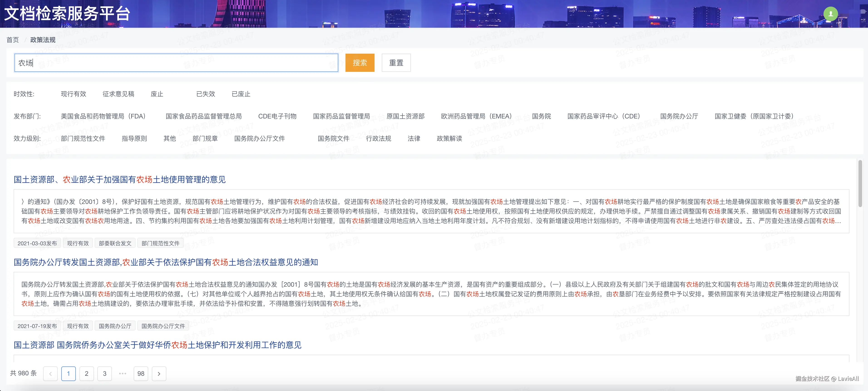The image size is (868, 391).
Task: Jump to page 98 of results
Action: [x=141, y=374]
